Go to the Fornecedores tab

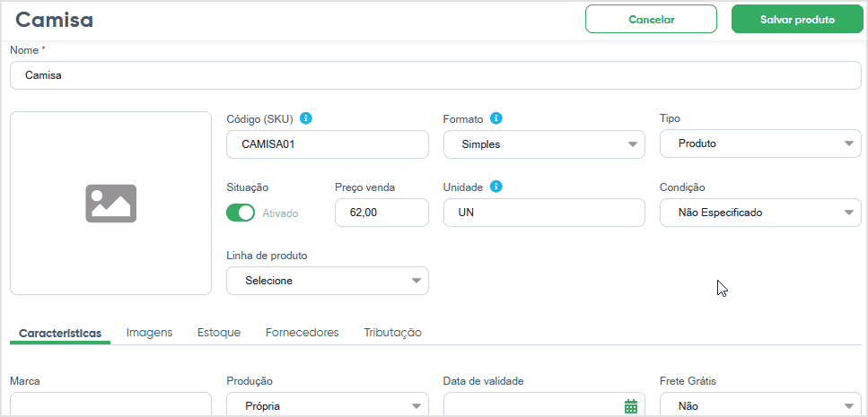[302, 333]
